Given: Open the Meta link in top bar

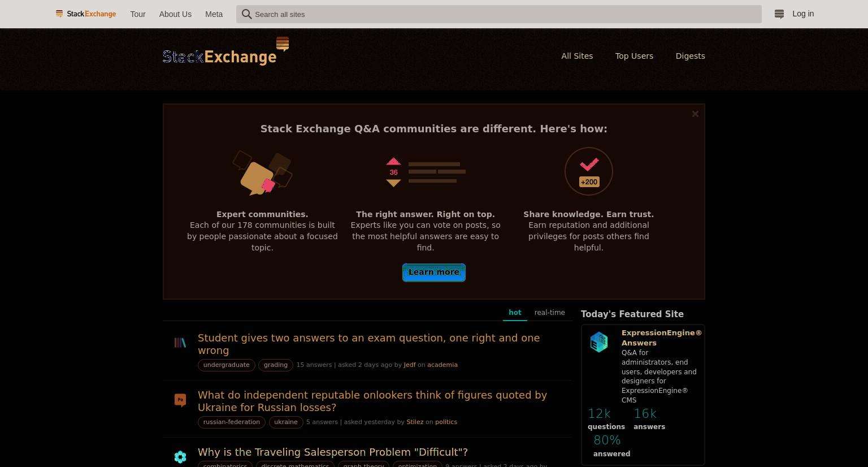Looking at the screenshot, I should pos(214,14).
